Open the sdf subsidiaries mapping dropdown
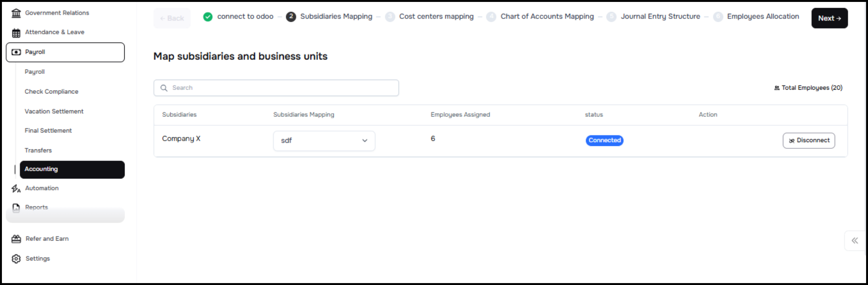 [324, 141]
